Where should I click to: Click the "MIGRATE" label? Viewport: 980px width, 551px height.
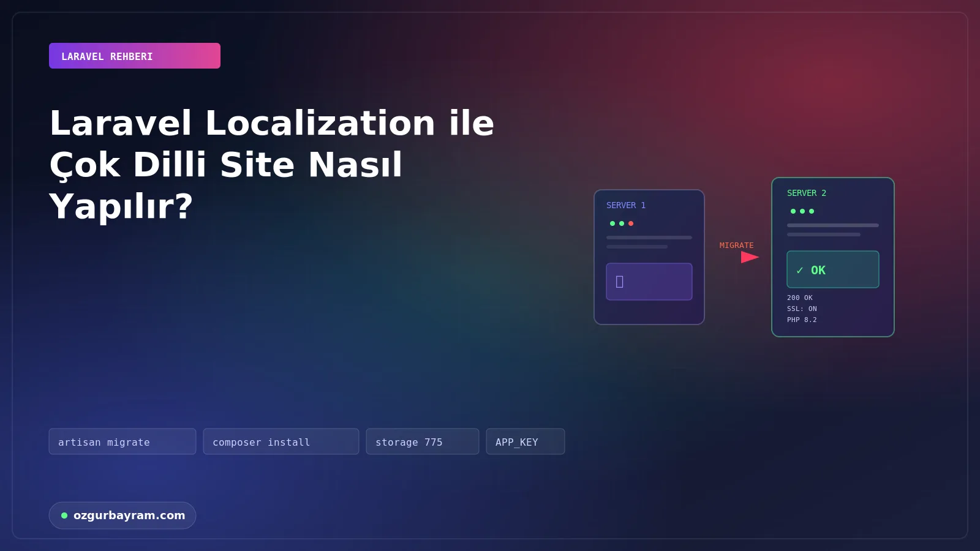tap(737, 246)
